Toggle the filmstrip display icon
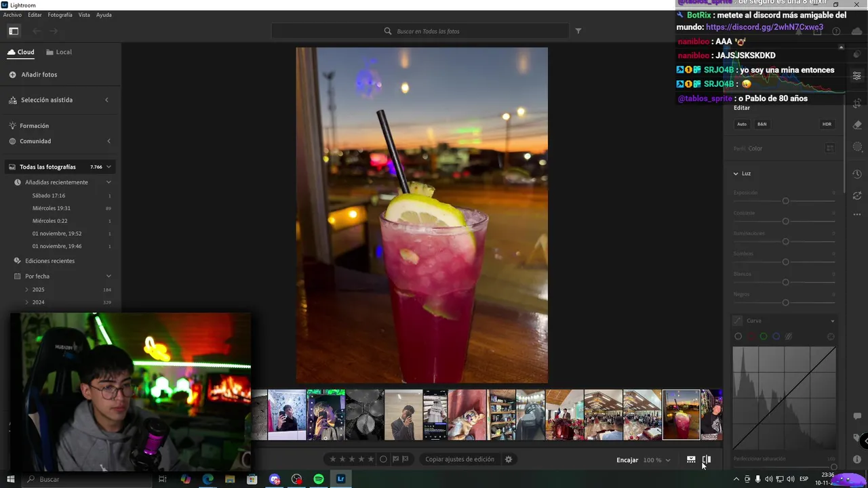The height and width of the screenshot is (488, 868). coord(691,460)
